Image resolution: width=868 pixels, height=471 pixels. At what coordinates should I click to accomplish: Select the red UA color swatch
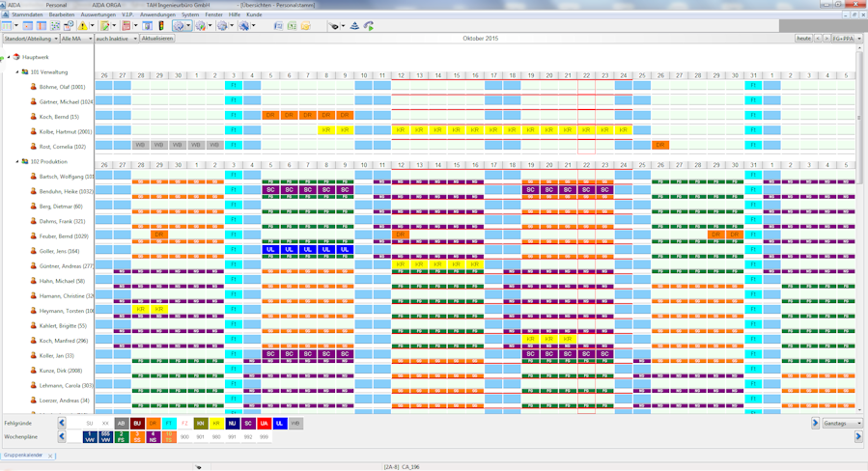coord(264,424)
